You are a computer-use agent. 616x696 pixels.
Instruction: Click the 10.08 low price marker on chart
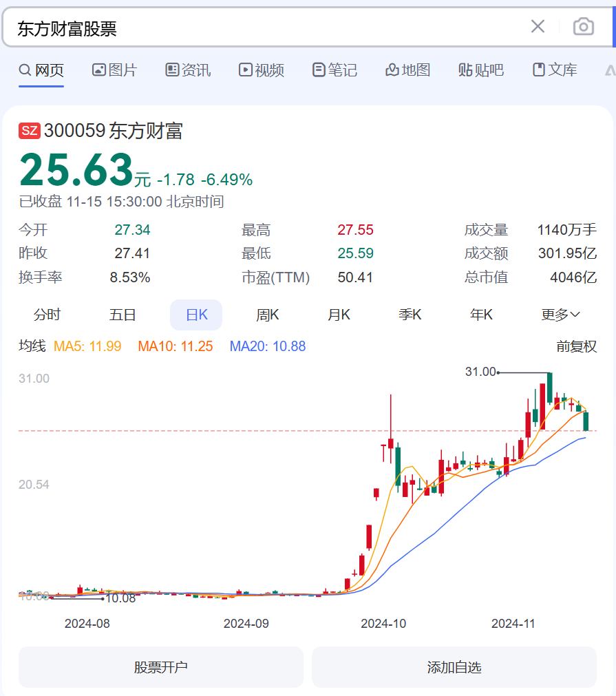point(120,598)
